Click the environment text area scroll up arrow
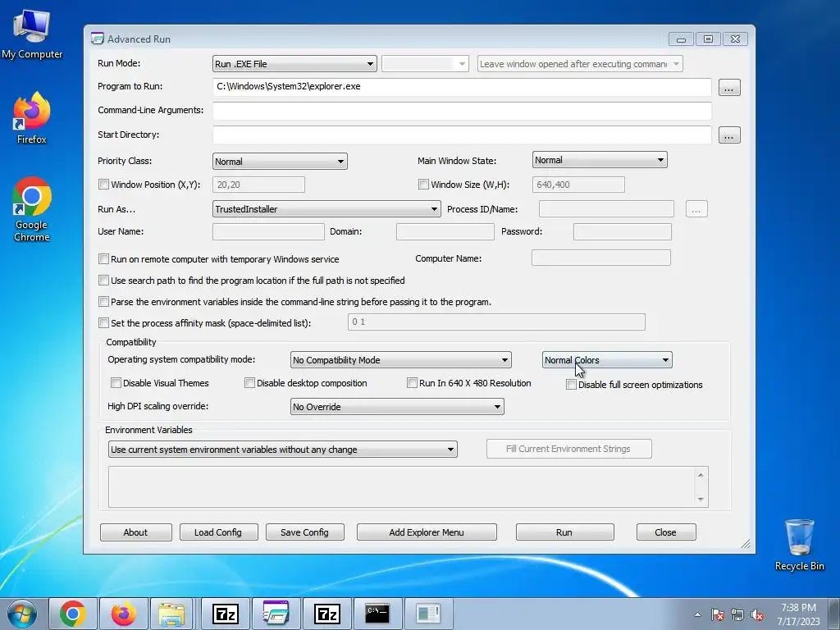 (701, 475)
